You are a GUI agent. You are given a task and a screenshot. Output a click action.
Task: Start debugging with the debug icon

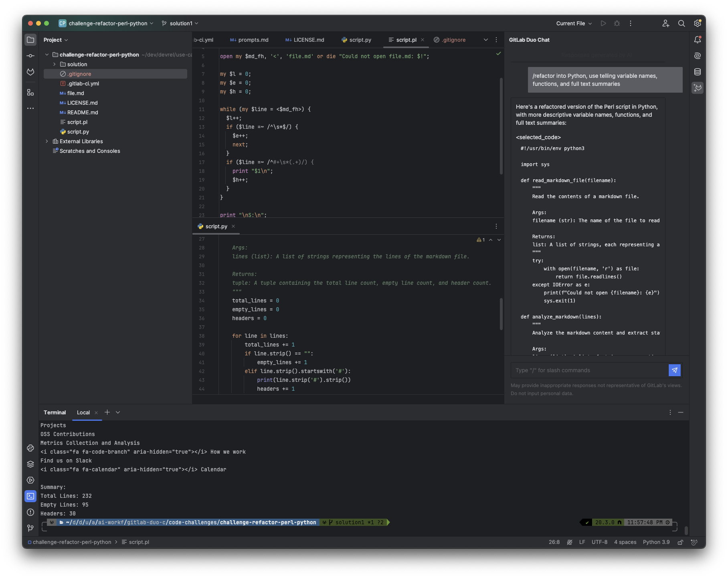pos(617,23)
